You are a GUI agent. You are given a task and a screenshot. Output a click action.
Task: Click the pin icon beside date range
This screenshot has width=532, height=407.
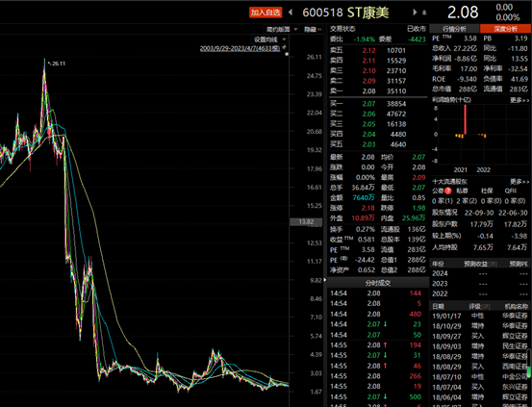(285, 48)
